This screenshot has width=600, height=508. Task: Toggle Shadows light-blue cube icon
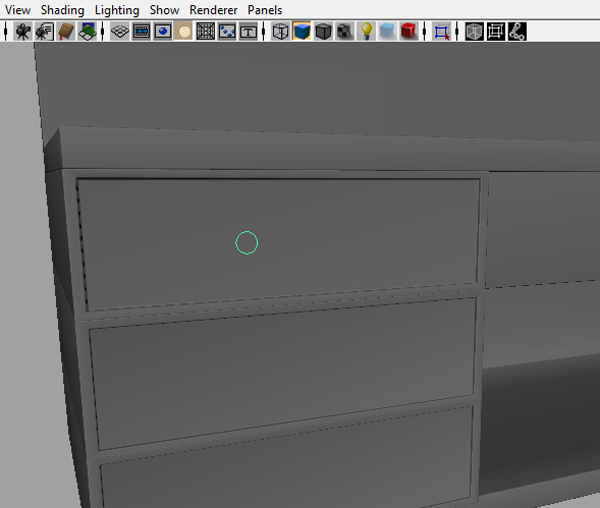point(387,31)
